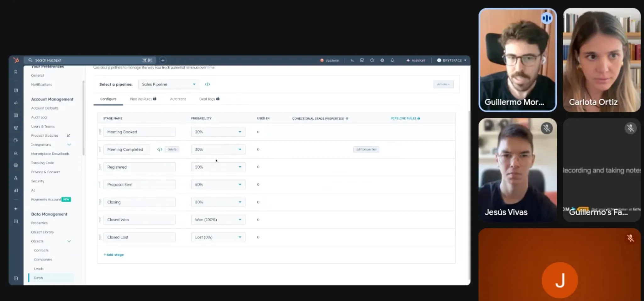Open the Assistant button in top bar
The width and height of the screenshot is (644, 301).
pyautogui.click(x=416, y=60)
